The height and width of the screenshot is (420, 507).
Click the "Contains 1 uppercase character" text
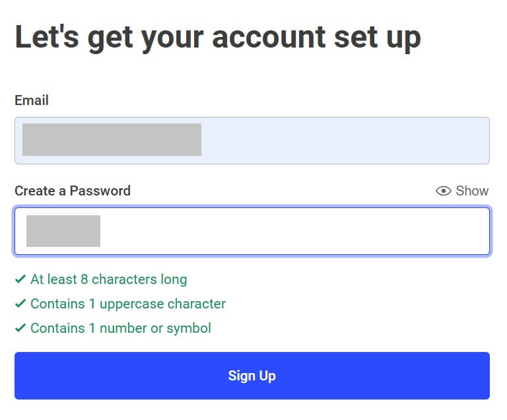[128, 304]
